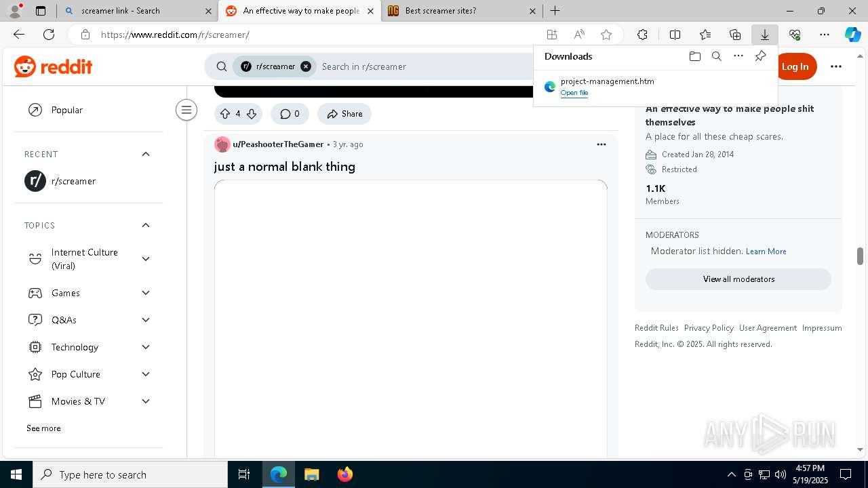Open u/PeashooterTheGamer profile link
This screenshot has width=868, height=488.
click(278, 144)
